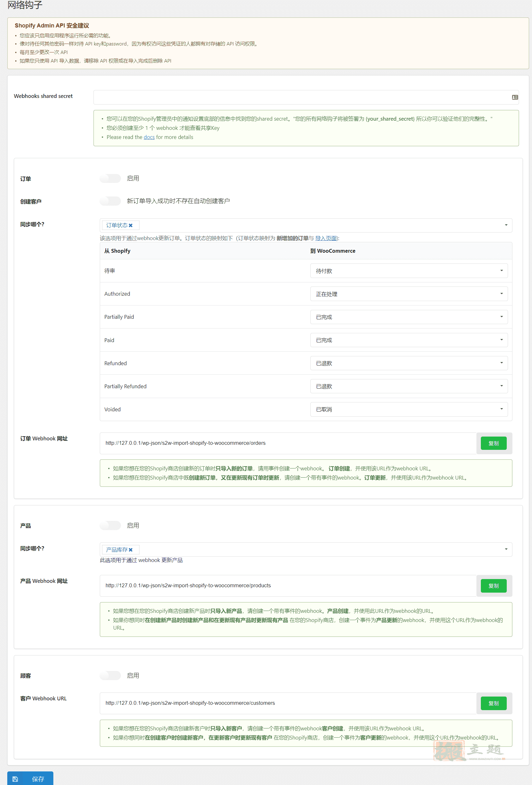Open status dropdown for Paid row
532x785 pixels.
(x=409, y=340)
